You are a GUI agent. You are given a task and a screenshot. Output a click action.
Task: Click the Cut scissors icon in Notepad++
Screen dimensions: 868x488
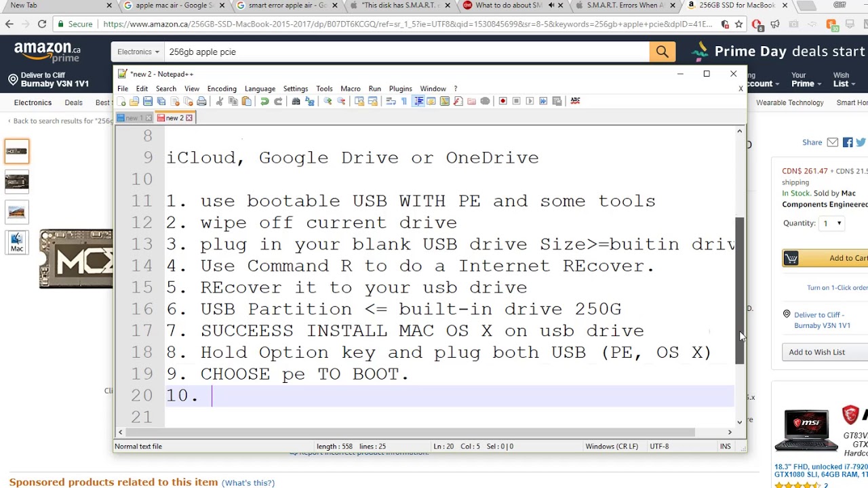pyautogui.click(x=220, y=101)
